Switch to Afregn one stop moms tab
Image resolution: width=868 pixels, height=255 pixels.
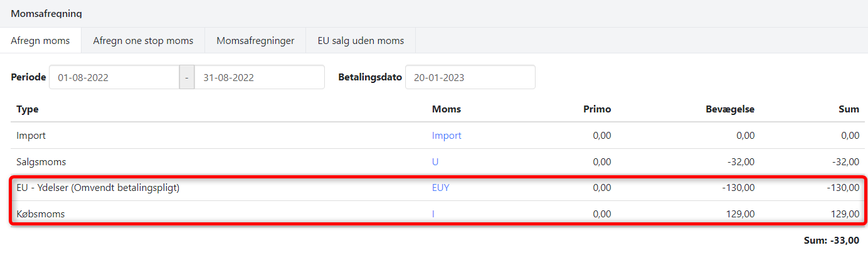143,41
